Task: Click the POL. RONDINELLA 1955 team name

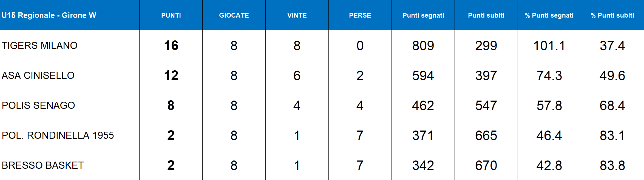Action: pos(58,135)
